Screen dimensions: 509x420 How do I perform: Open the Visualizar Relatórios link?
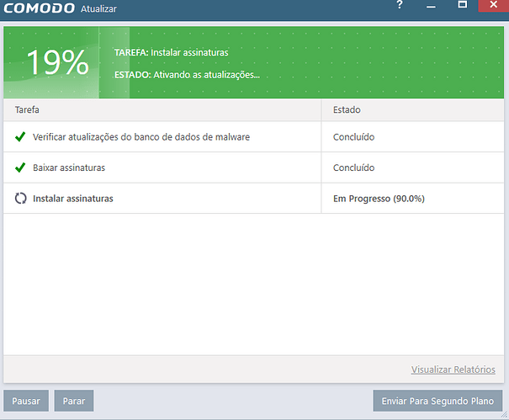[x=453, y=369]
